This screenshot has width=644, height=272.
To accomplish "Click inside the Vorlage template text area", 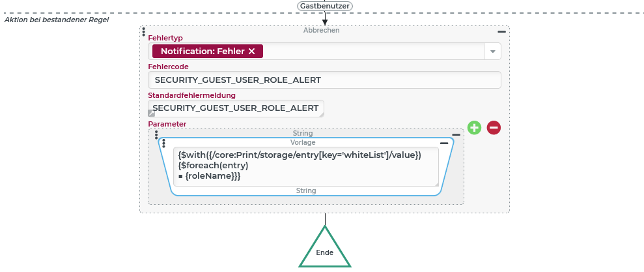I will tap(306, 166).
